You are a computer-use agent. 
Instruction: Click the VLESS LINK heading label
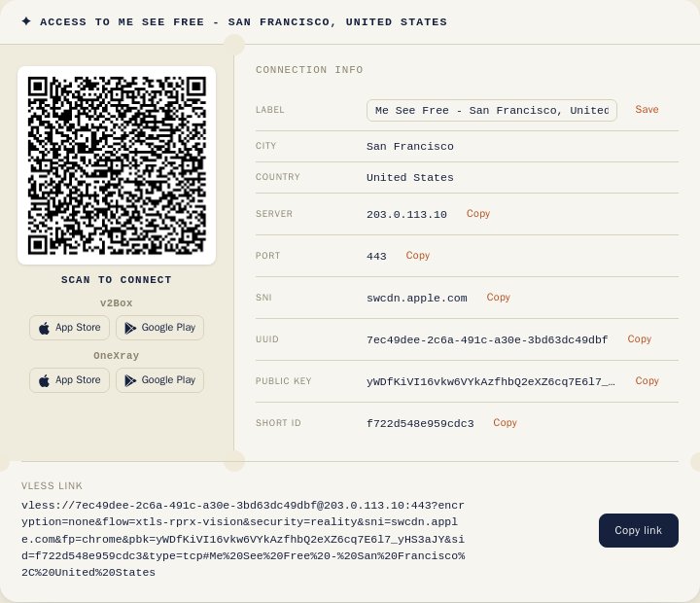pos(52,485)
